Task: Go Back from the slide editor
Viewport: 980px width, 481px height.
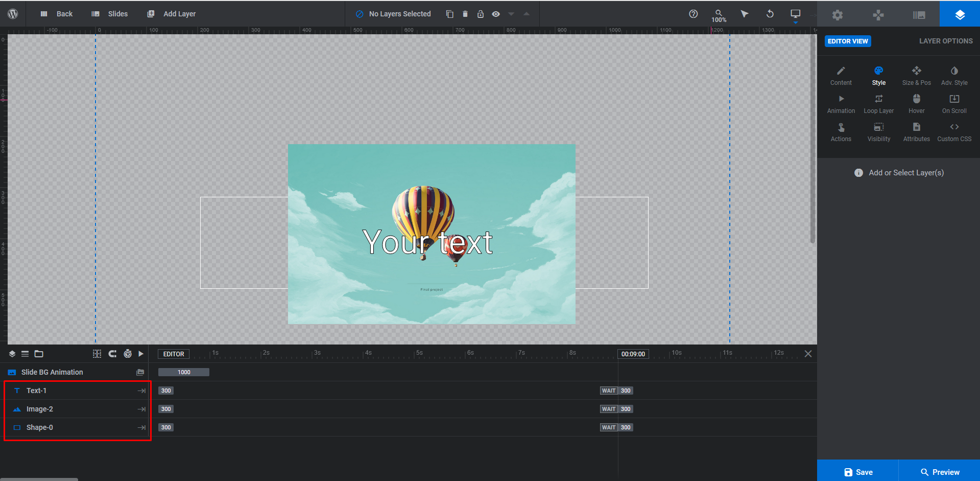Action: pyautogui.click(x=57, y=14)
